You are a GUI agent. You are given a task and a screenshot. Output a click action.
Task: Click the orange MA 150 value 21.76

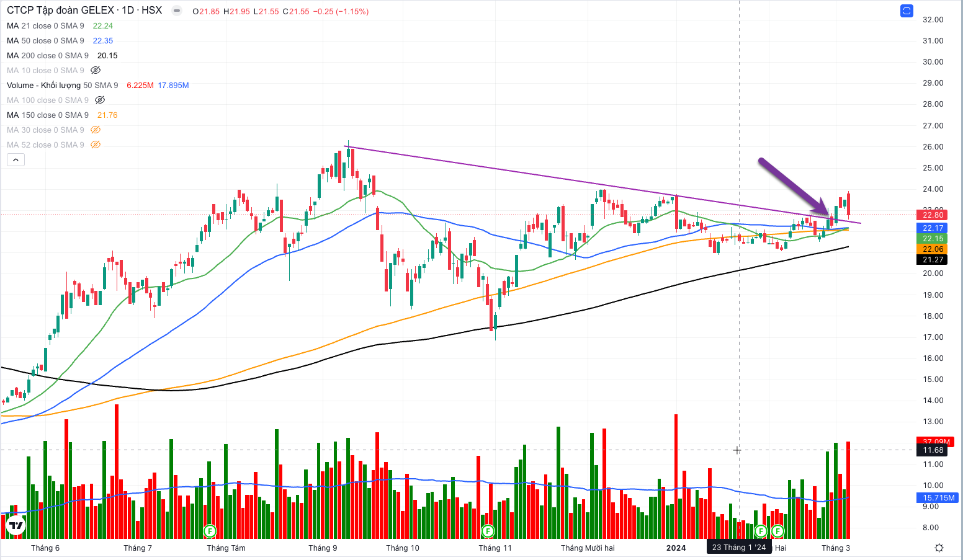pos(107,115)
